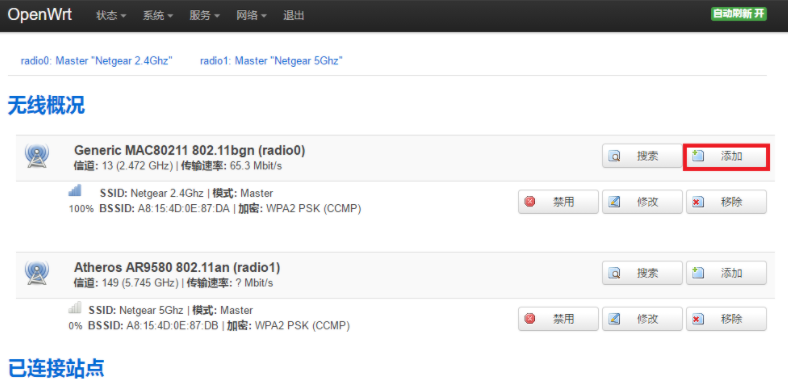Click red X remove icon for Netgear 5Ghz
788x391 pixels.
pyautogui.click(x=698, y=319)
